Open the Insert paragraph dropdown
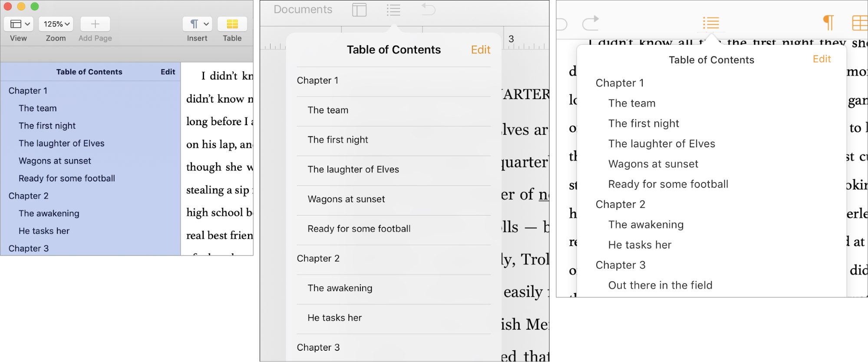The width and height of the screenshot is (868, 362). tap(198, 24)
